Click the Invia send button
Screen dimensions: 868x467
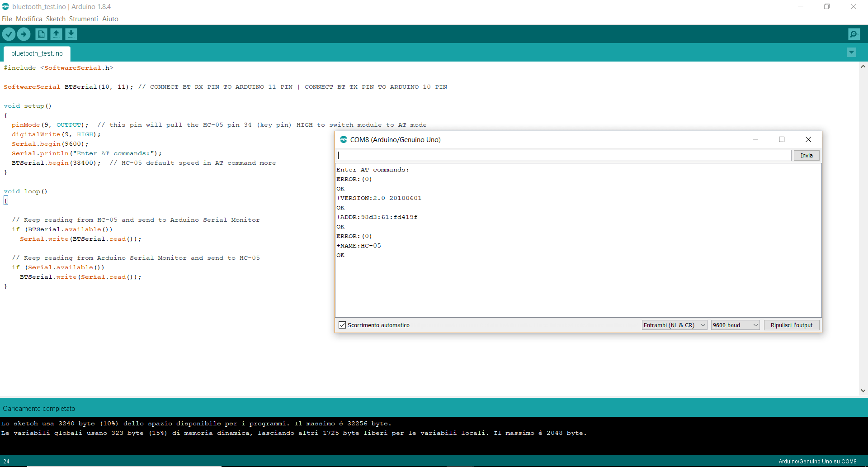[x=807, y=155]
